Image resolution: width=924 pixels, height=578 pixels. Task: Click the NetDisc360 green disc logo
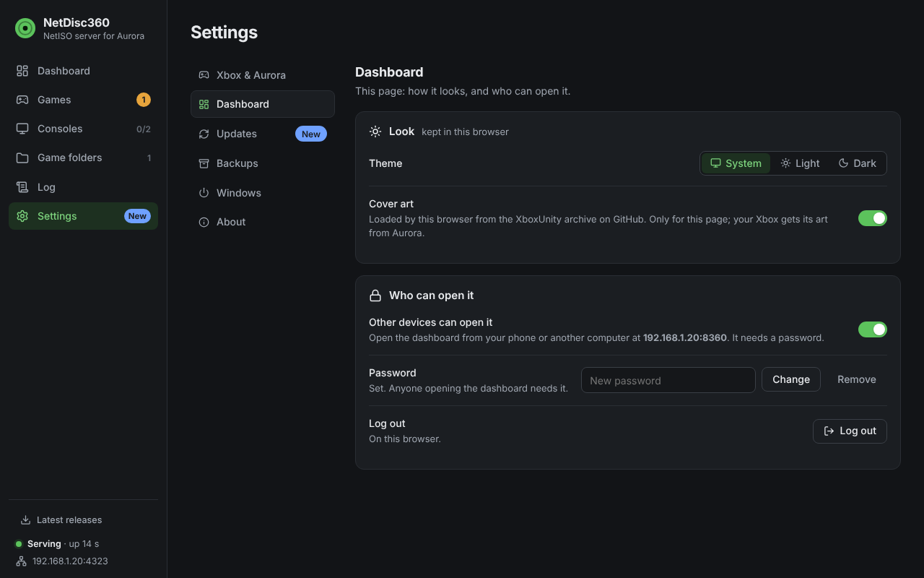pyautogui.click(x=25, y=28)
